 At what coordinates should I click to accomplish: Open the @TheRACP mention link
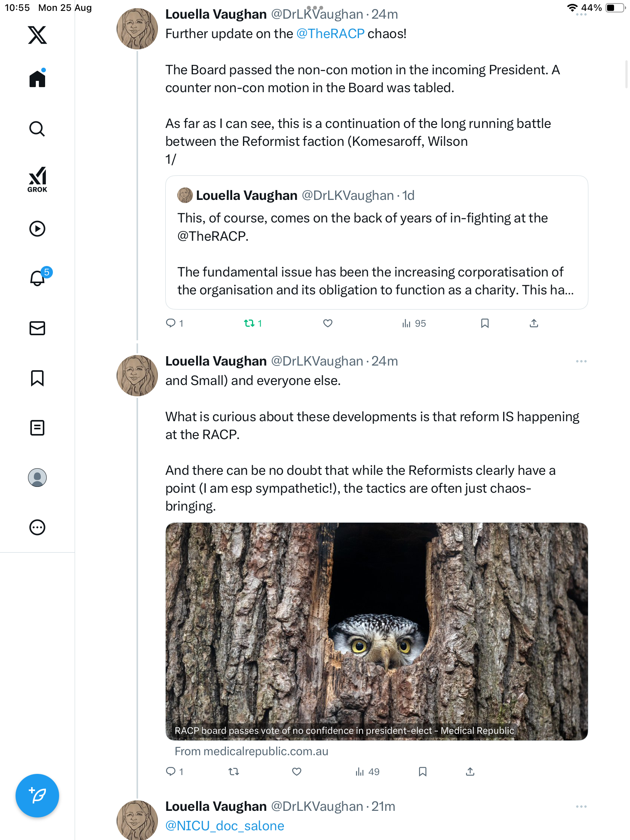point(330,34)
